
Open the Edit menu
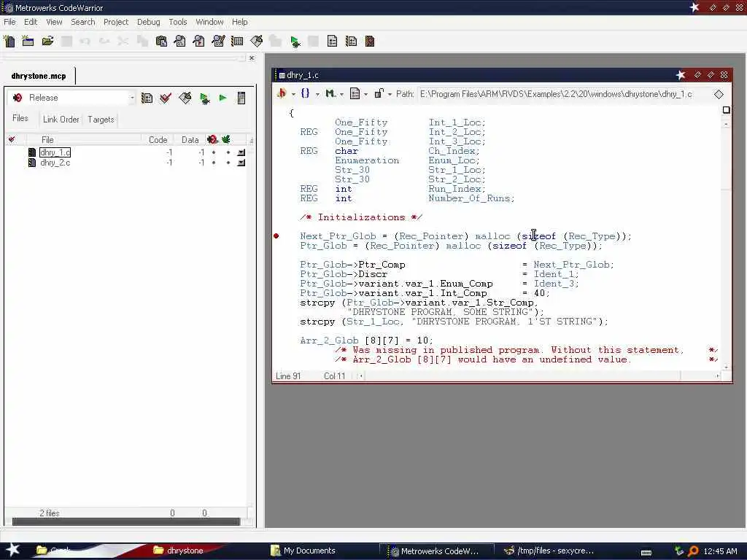point(31,22)
